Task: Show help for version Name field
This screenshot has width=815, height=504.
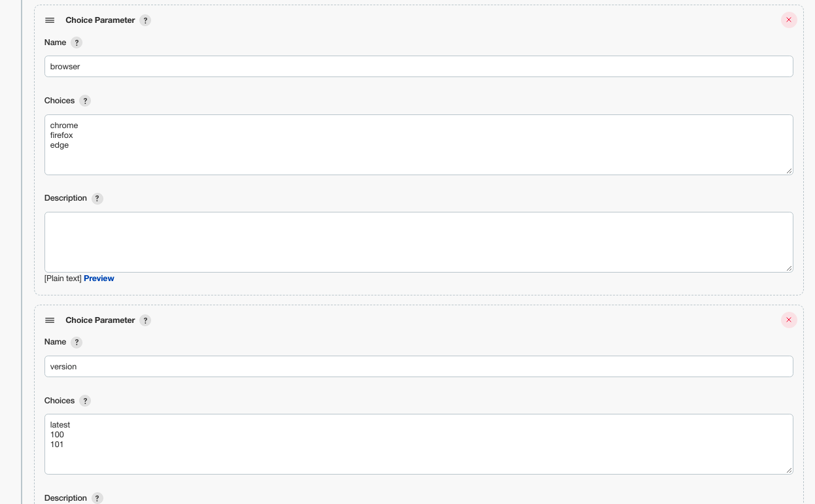Action: click(77, 342)
